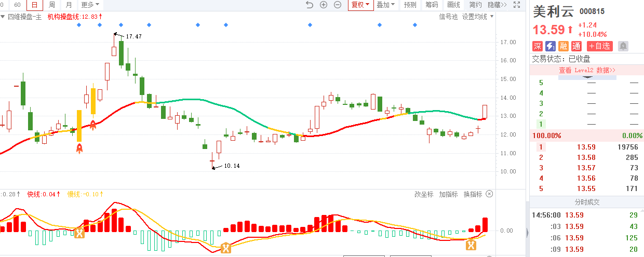This screenshot has width=644, height=257.
Task: Zoom out chart with minus circle icon
Action: pos(338,5)
